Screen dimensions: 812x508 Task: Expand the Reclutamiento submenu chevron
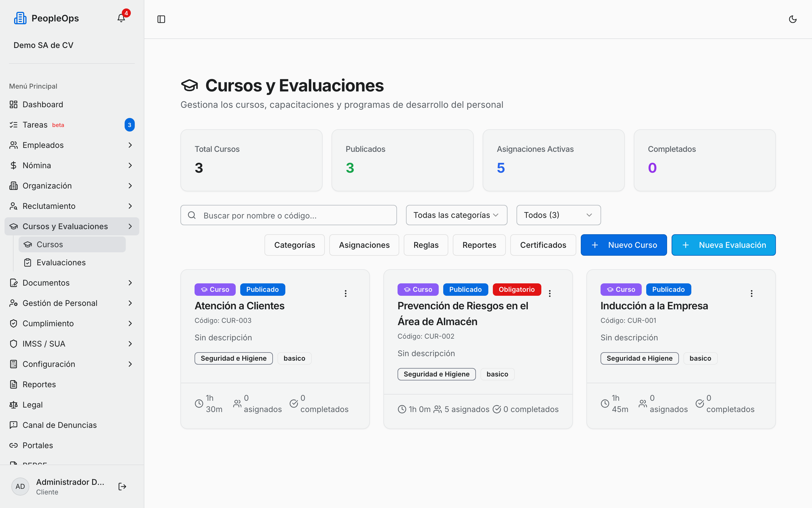point(130,206)
